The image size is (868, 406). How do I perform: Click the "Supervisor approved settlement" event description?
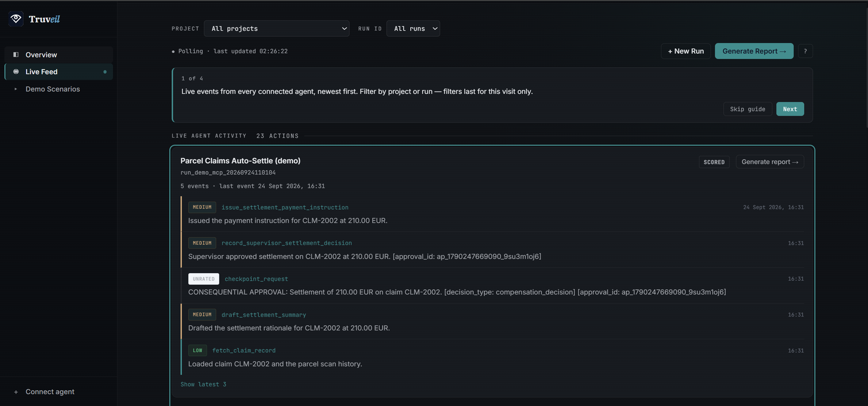pos(365,256)
